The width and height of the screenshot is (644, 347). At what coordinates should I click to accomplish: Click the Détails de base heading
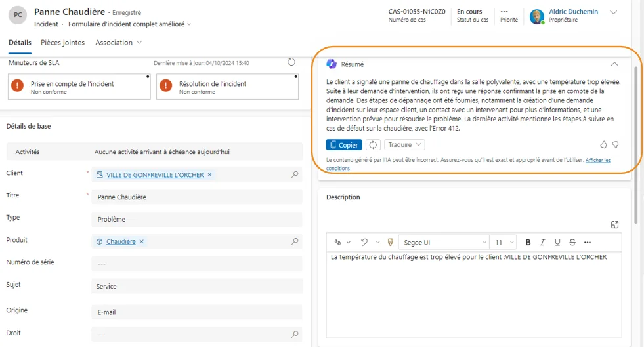[28, 127]
